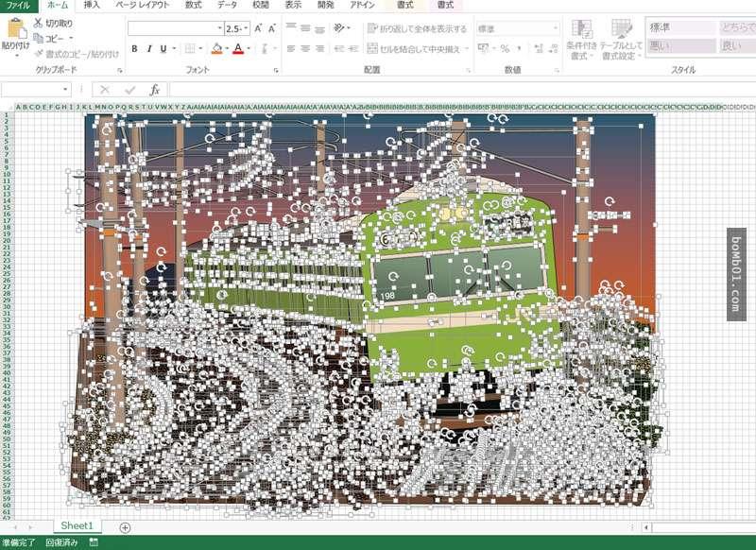The height and width of the screenshot is (550, 756).
Task: Add a new sheet with plus icon
Action: (x=125, y=526)
